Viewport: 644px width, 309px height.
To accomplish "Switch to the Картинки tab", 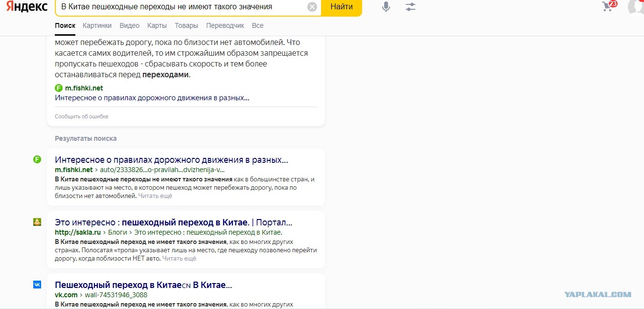I will pyautogui.click(x=97, y=25).
